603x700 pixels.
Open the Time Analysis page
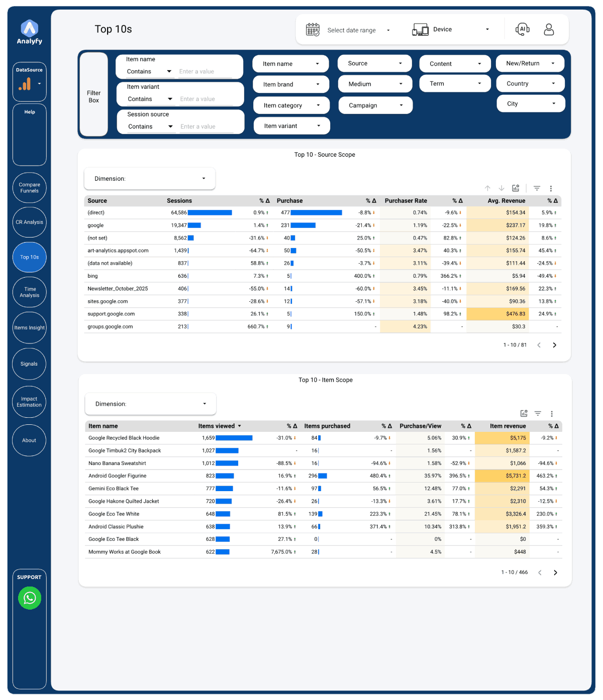(30, 292)
